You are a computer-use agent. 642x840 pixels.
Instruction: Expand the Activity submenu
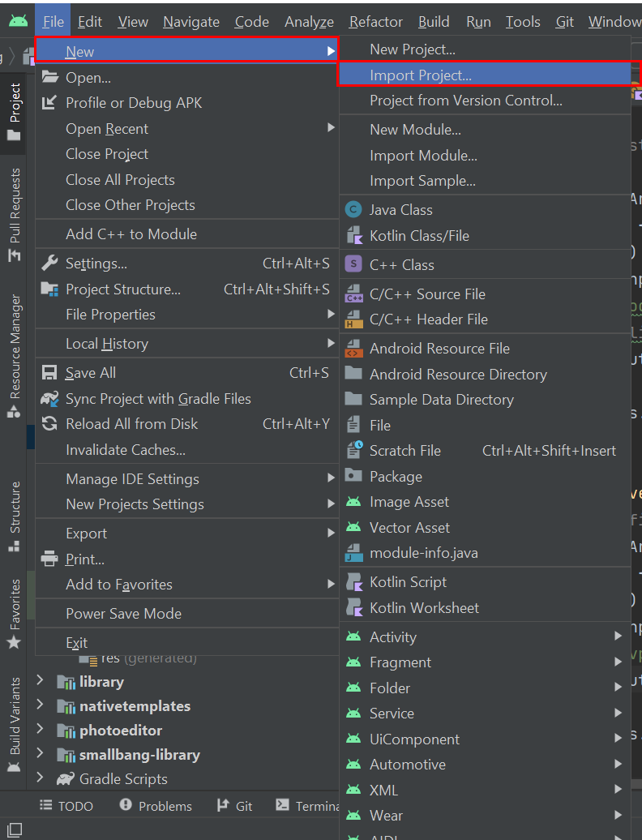pyautogui.click(x=393, y=637)
